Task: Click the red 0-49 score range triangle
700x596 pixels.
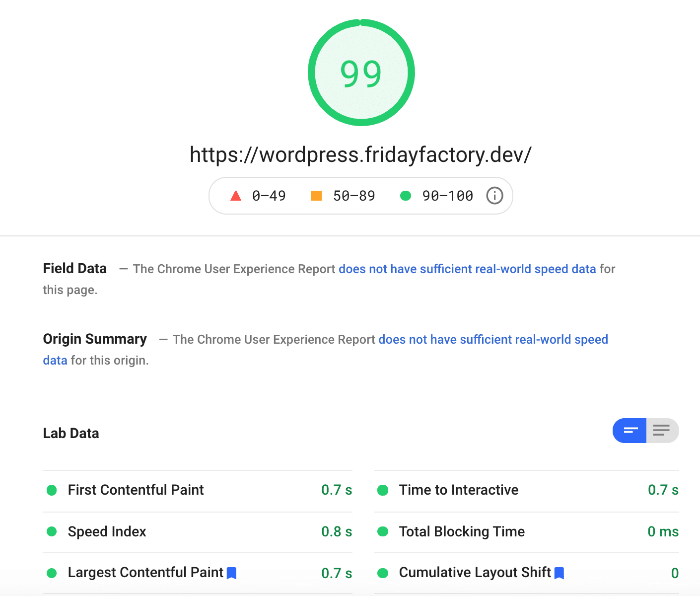Action: coord(236,196)
